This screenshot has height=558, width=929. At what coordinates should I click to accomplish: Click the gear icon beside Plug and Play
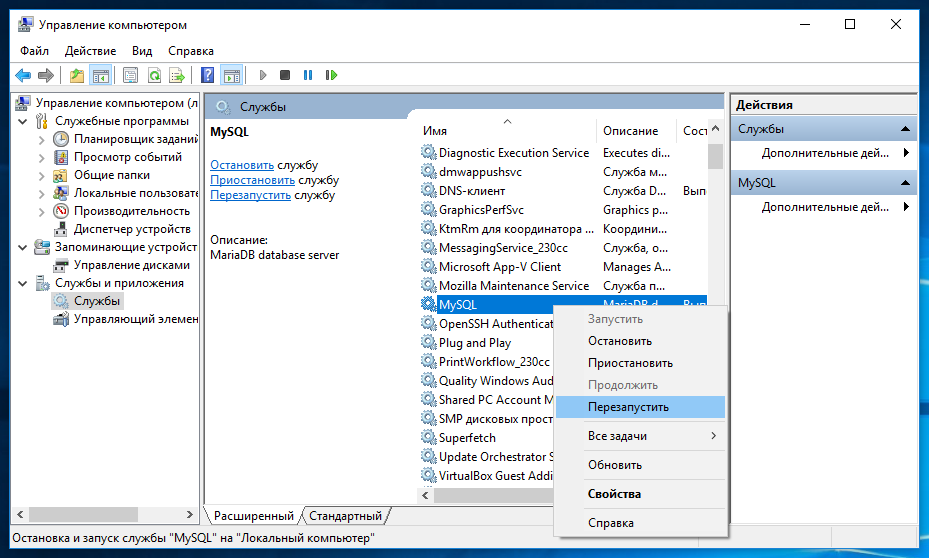click(x=428, y=342)
